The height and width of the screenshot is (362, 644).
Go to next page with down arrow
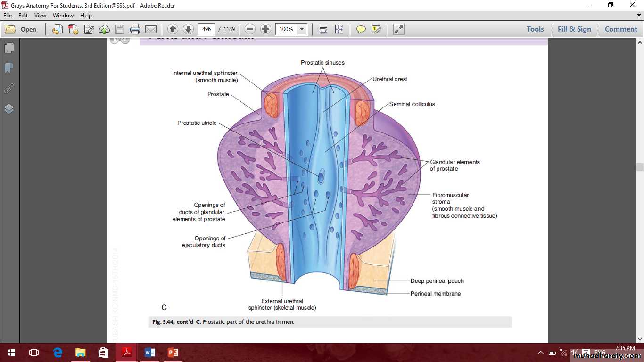(188, 29)
